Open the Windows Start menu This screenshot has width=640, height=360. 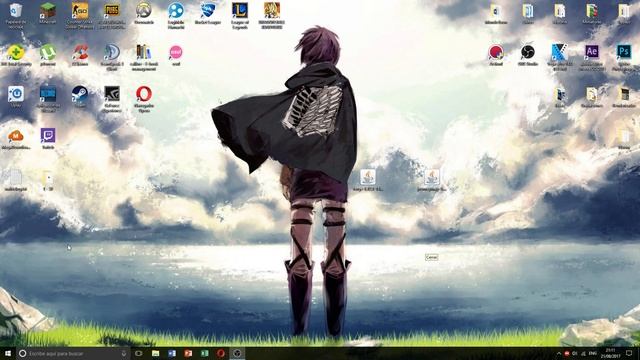(8, 353)
